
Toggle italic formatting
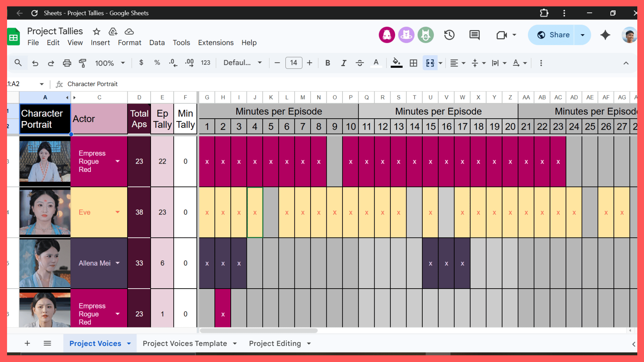pos(343,63)
